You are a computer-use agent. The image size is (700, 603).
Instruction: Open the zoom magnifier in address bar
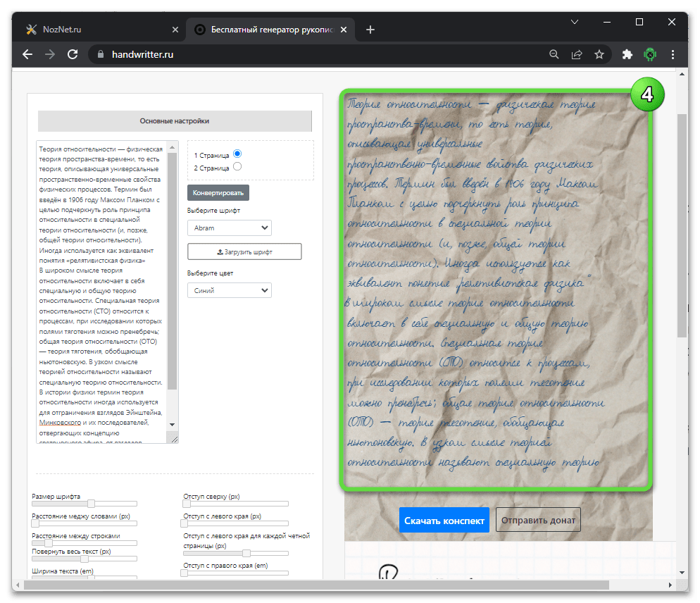click(x=554, y=54)
